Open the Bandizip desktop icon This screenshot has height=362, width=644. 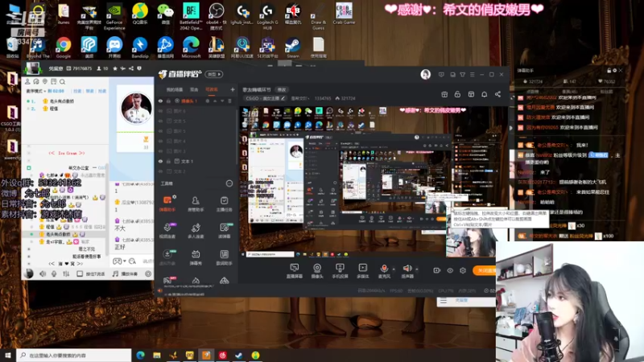(139, 47)
